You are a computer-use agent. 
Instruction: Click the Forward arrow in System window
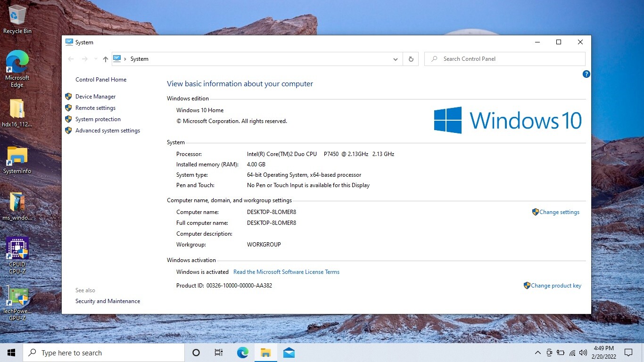coord(85,59)
